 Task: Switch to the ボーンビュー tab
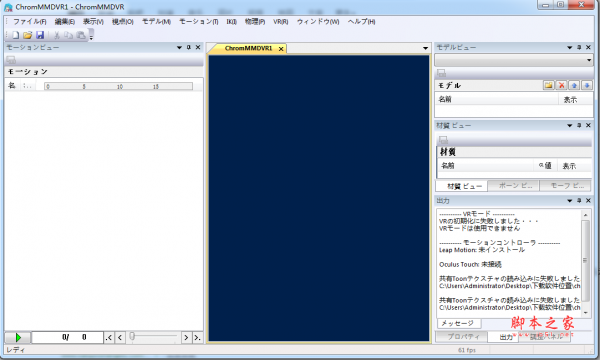click(514, 186)
